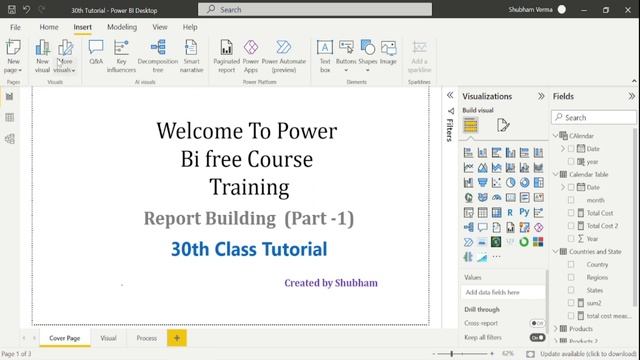The height and width of the screenshot is (360, 640).
Task: Open the Help ribbon tab
Action: (190, 27)
